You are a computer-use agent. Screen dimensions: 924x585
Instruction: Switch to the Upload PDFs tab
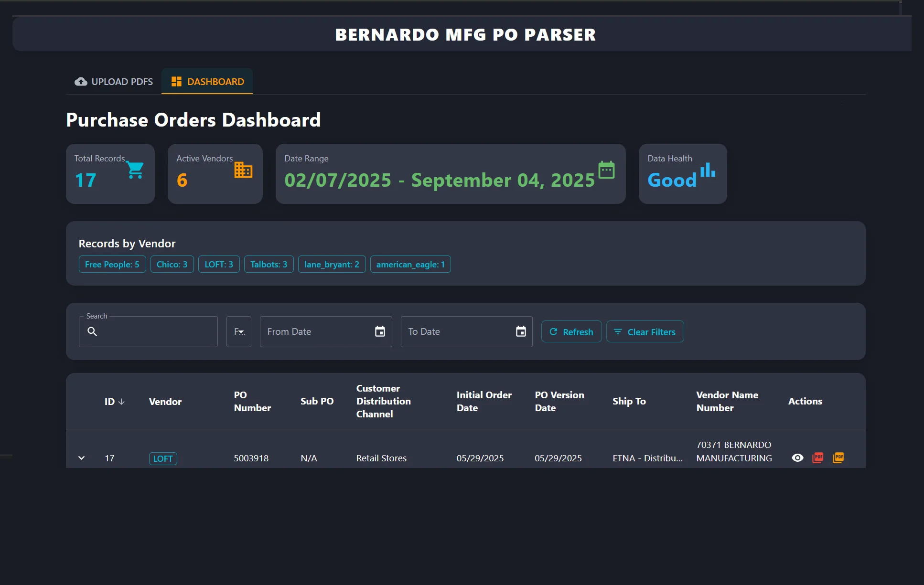(x=114, y=82)
